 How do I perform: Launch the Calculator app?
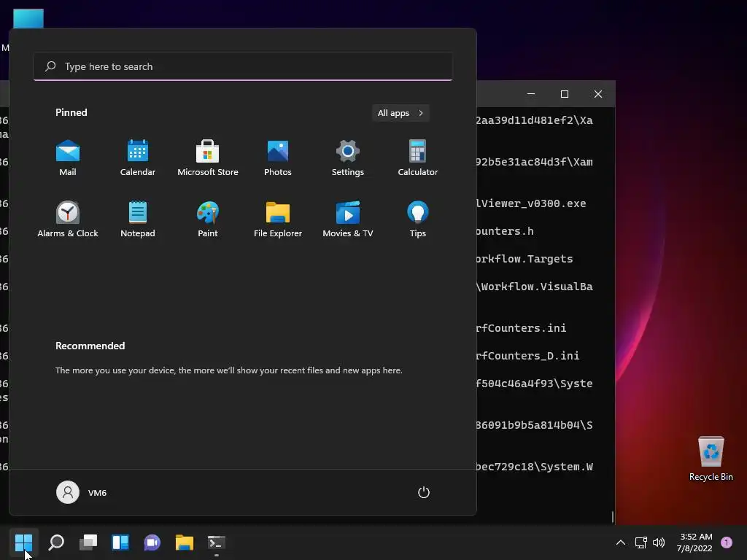point(418,158)
